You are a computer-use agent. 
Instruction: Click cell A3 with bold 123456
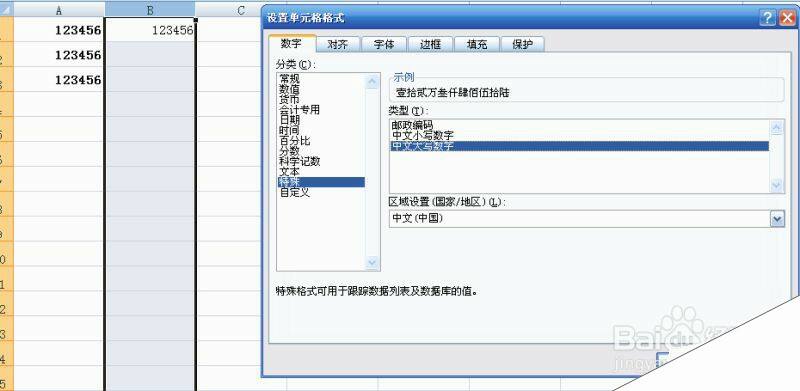pos(59,79)
